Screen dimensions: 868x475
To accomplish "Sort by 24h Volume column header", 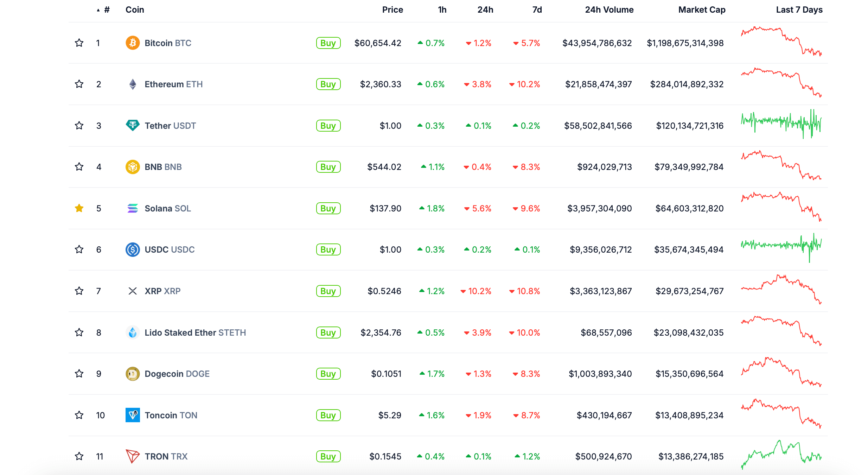I will pyautogui.click(x=609, y=10).
